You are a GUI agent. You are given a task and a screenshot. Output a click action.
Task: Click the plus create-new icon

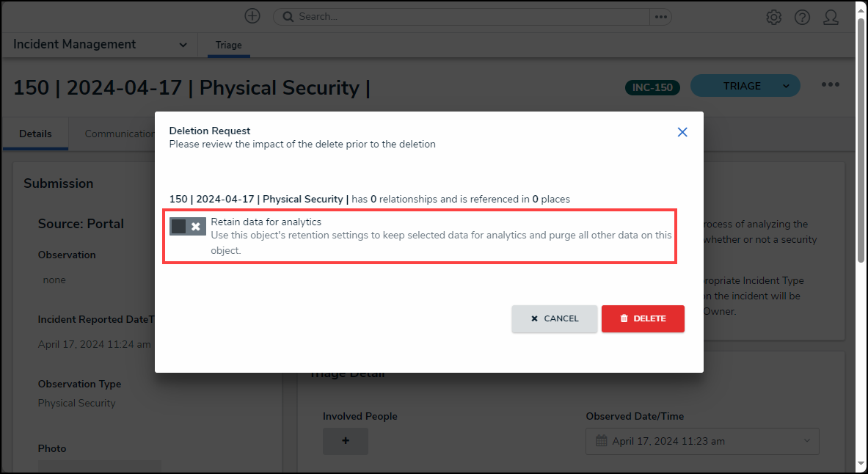(252, 16)
